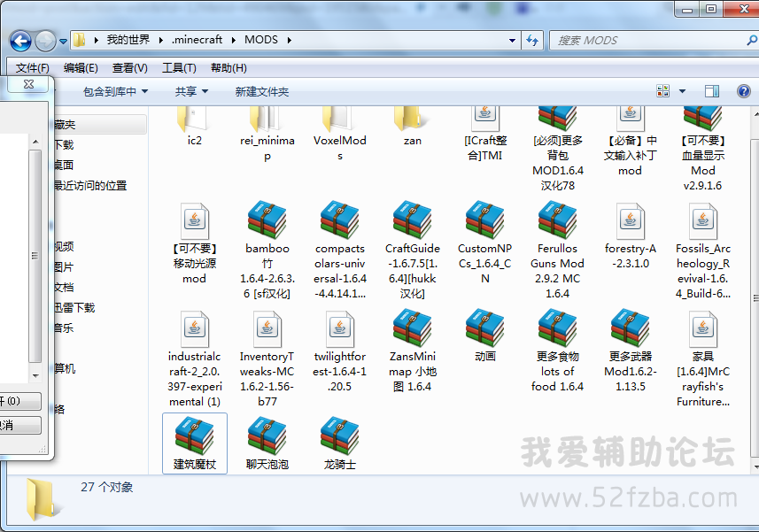Screen dimensions: 759x532
Task: Open the recent pages dropdown arrow
Action: pyautogui.click(x=63, y=42)
